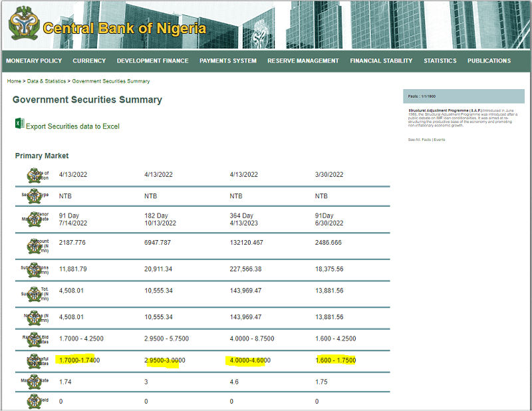This screenshot has width=532, height=411.
Task: Click the Central Bank of Nigeria logo
Action: (23, 26)
